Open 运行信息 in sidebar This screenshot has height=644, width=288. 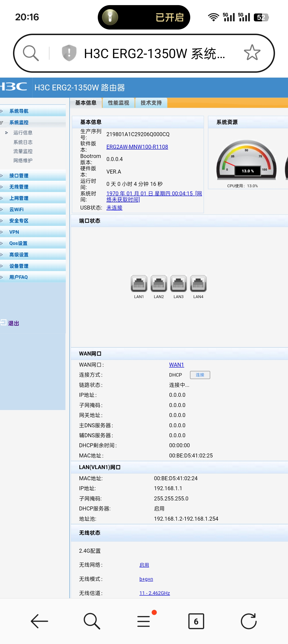pos(23,132)
